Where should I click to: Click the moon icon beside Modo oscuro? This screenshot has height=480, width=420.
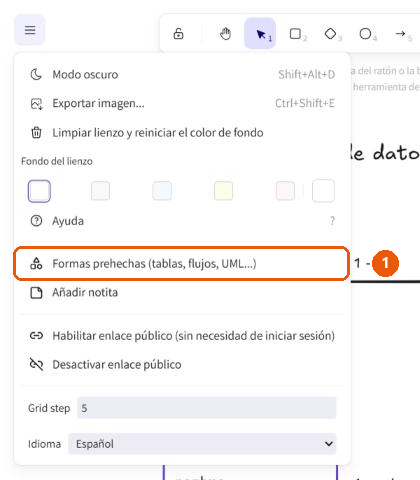(x=36, y=74)
